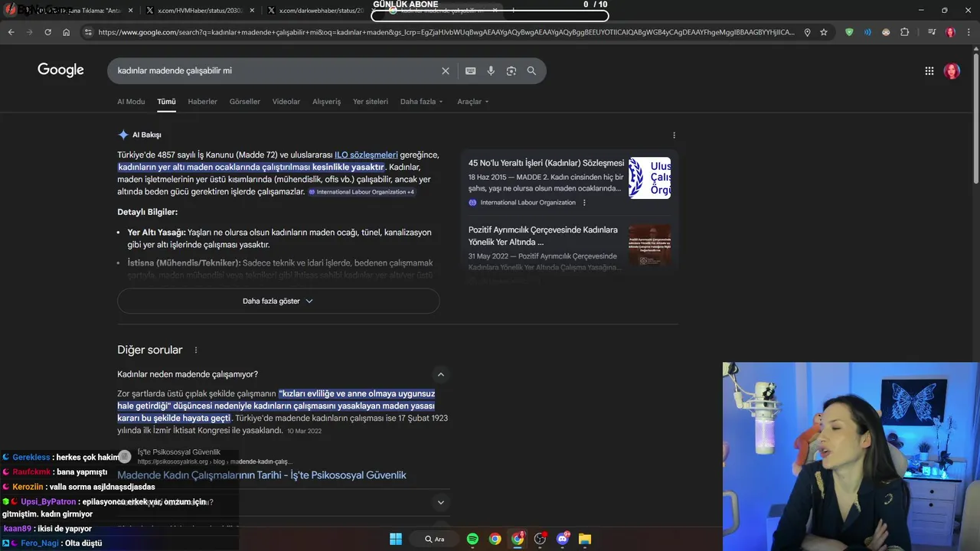Screen dimensions: 980x551
Task: Reload the page with the refresh icon
Action: pos(47,32)
